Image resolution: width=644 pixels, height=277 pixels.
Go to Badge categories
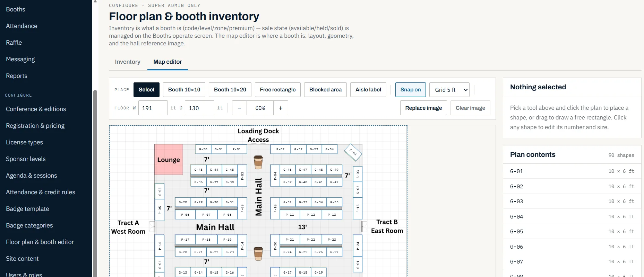pyautogui.click(x=29, y=225)
